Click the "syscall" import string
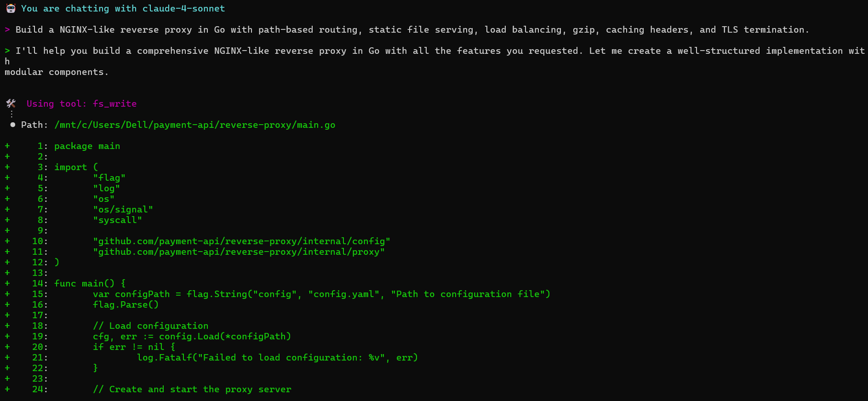 [117, 220]
